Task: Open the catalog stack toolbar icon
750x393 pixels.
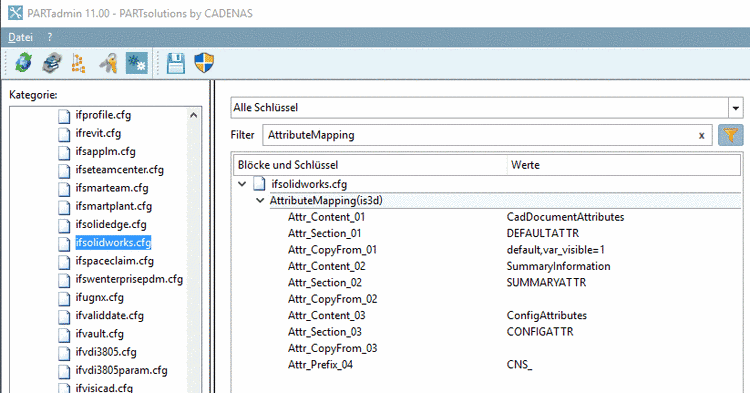Action: (52, 63)
